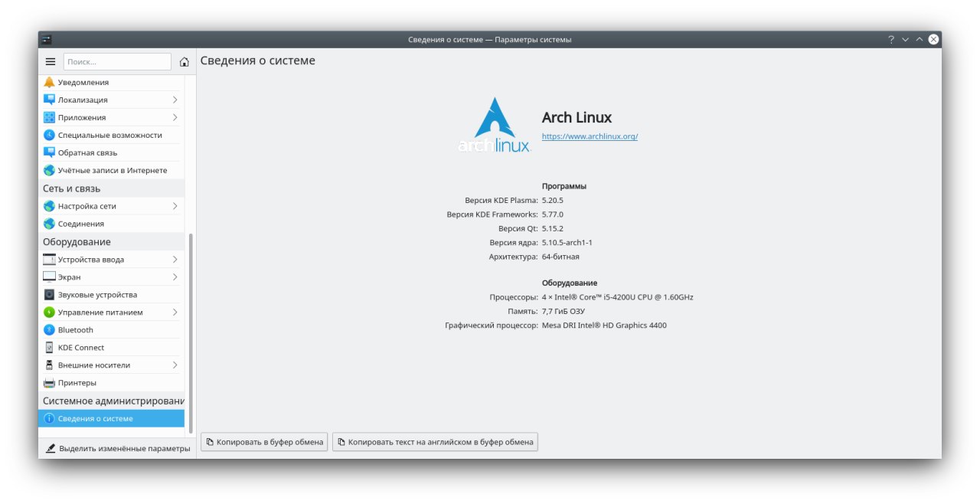Click the Arch Linux logo
The image size is (980, 504).
pyautogui.click(x=494, y=125)
